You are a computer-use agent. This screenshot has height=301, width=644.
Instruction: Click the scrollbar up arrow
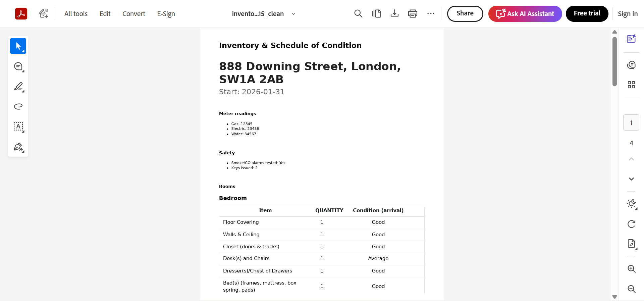point(614,32)
